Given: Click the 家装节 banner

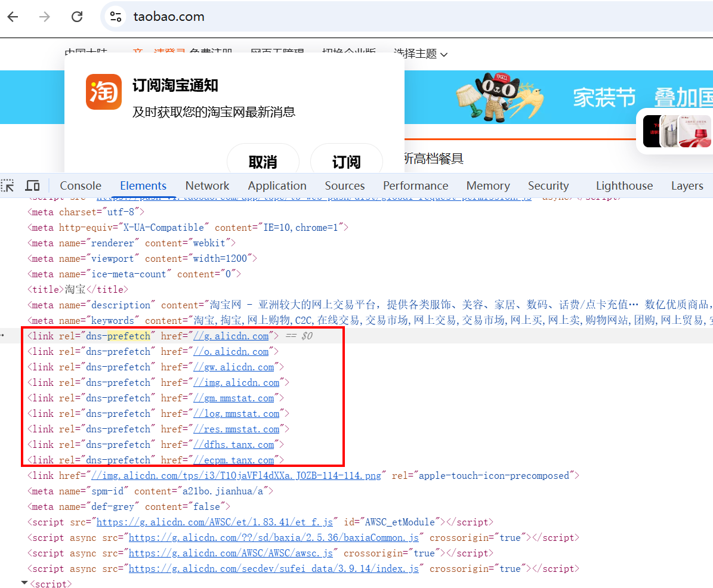Looking at the screenshot, I should 604,97.
